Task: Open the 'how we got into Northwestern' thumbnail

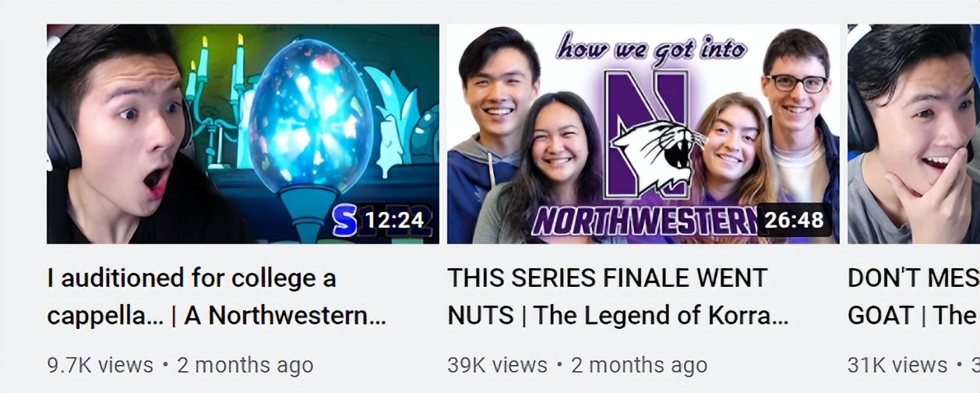Action: click(643, 133)
